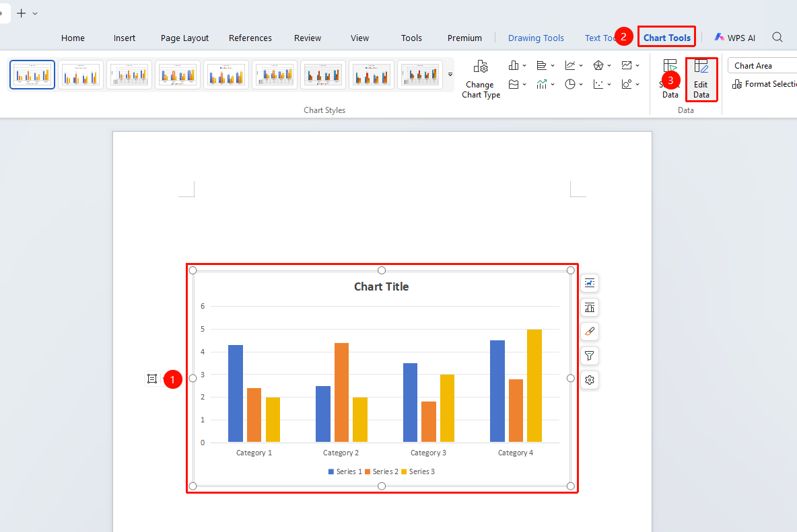
Task: Expand the Chart Styles gallery
Action: click(x=450, y=75)
